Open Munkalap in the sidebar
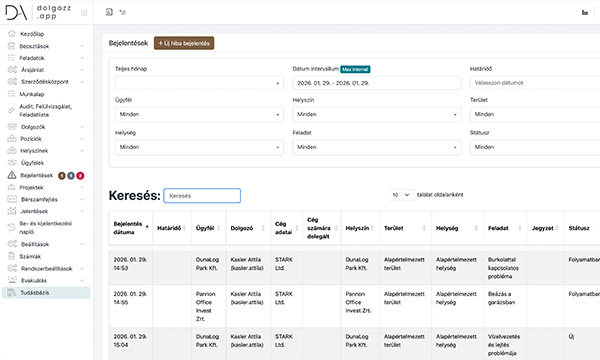This screenshot has width=600, height=360. click(x=32, y=94)
